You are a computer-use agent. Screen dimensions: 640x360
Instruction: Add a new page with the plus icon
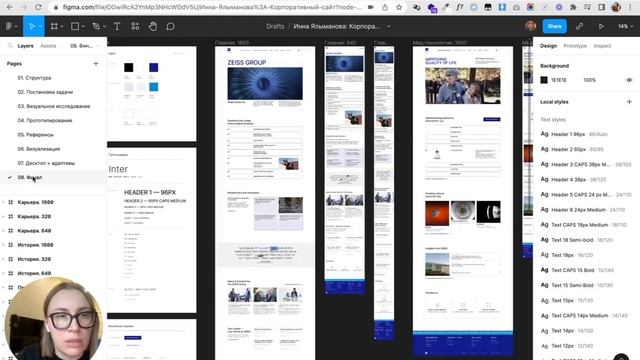96,64
